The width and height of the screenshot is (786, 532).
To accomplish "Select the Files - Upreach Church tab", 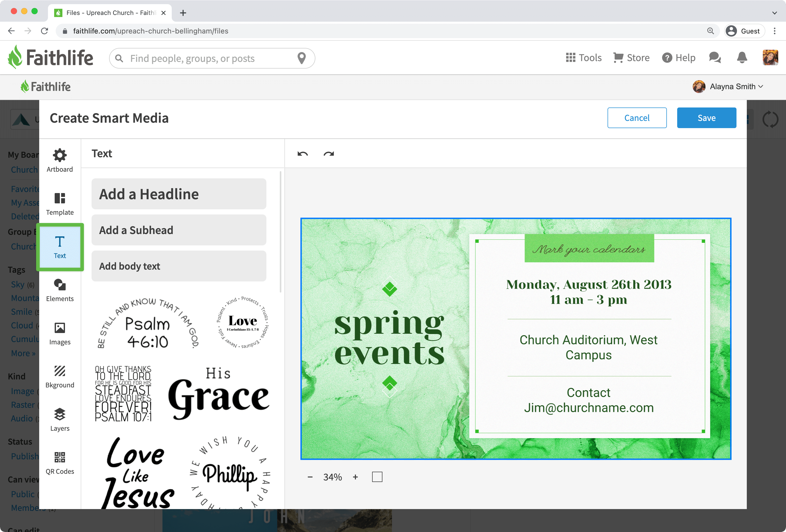I will pyautogui.click(x=110, y=13).
